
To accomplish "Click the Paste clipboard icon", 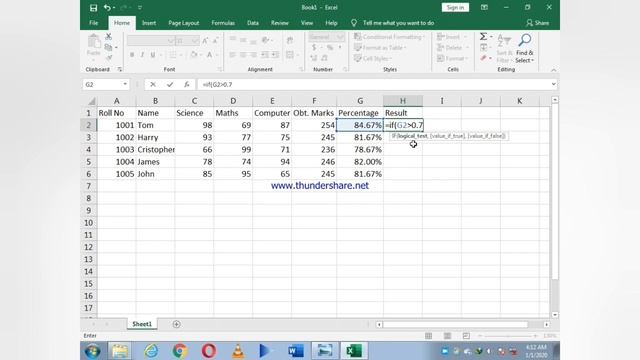I will tap(94, 41).
